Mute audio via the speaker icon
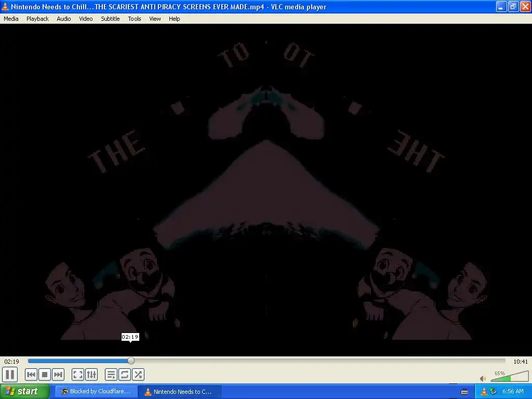532x399 pixels. pyautogui.click(x=483, y=378)
